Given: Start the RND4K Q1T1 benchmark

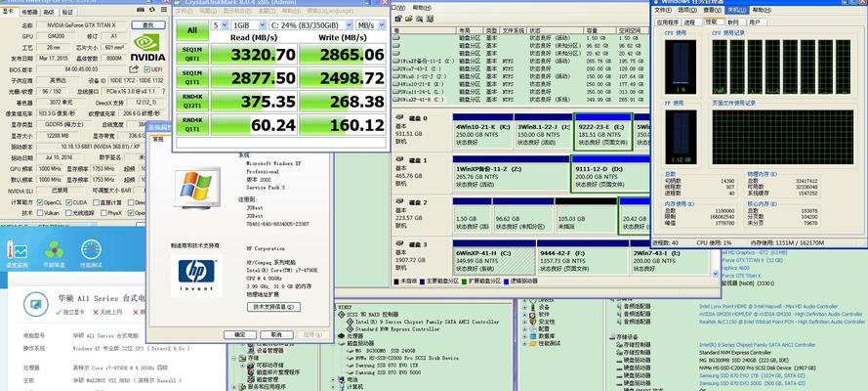Looking at the screenshot, I should 191,124.
